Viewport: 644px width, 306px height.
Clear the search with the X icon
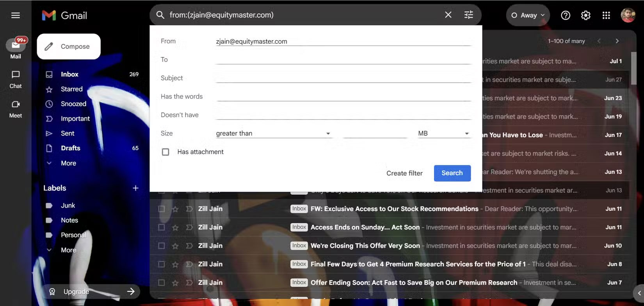(448, 15)
